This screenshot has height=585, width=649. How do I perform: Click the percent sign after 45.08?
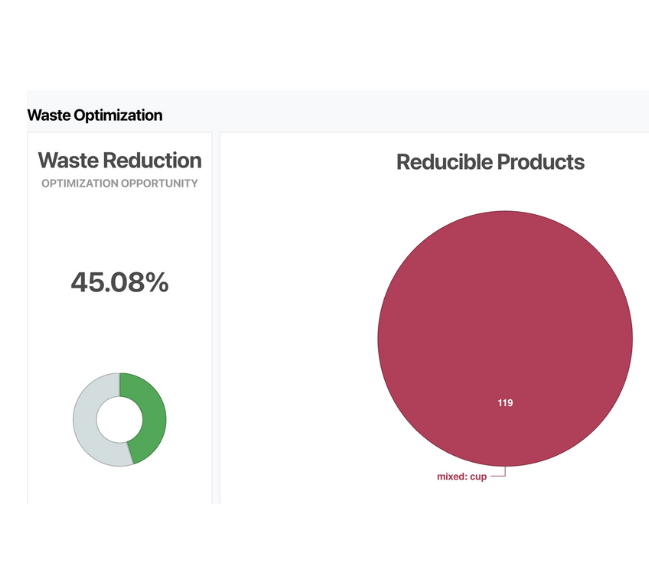click(x=154, y=283)
